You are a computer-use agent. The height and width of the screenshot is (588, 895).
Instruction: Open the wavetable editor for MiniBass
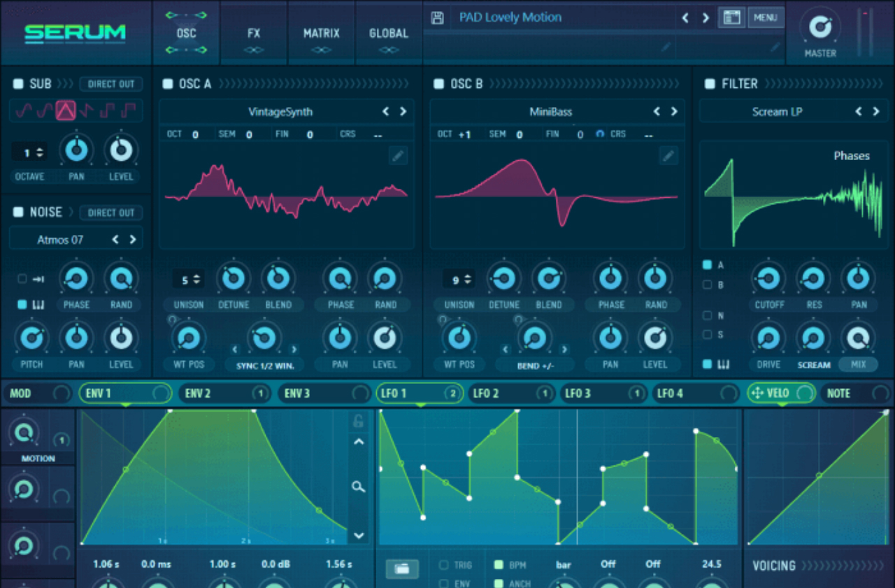point(668,155)
